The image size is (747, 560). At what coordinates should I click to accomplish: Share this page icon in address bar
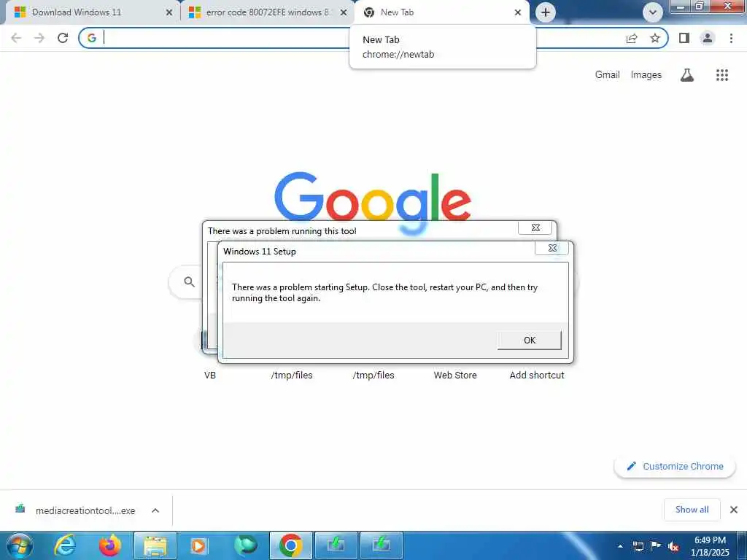(x=632, y=38)
